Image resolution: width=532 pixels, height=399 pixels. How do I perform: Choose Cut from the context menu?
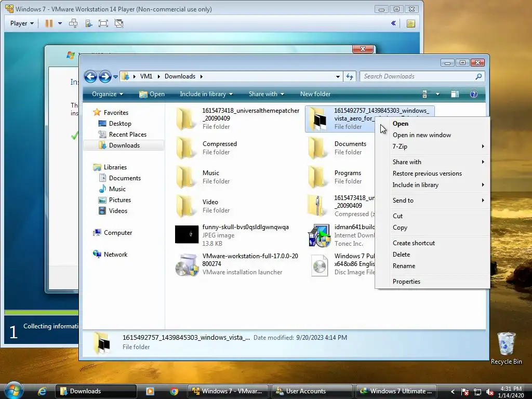[x=433, y=216]
